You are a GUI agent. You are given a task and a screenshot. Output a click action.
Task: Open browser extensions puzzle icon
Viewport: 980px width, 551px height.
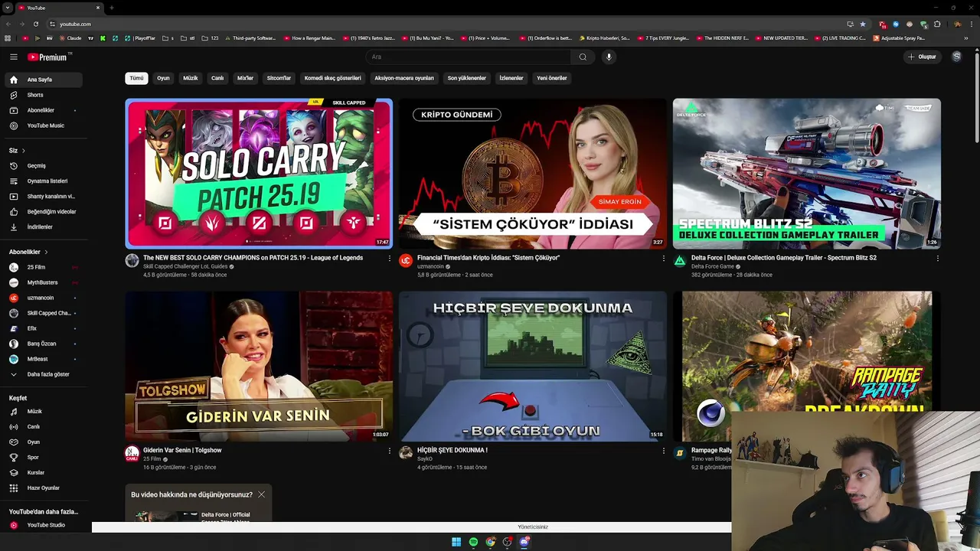click(936, 24)
